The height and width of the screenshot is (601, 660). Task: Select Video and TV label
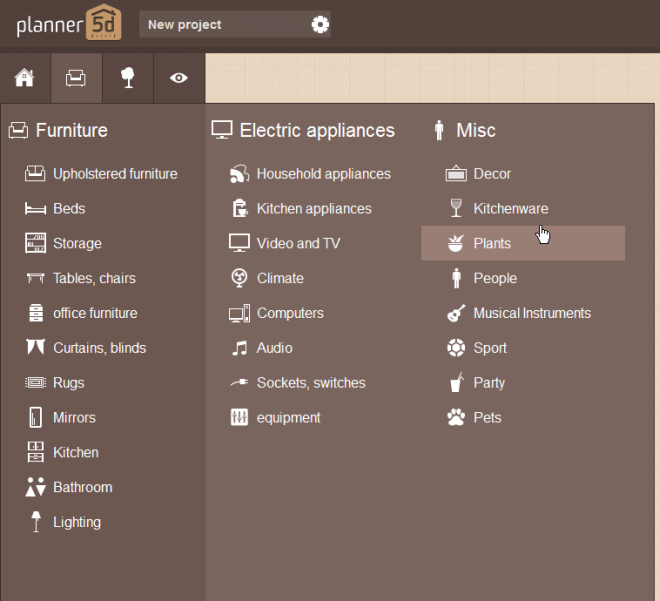pyautogui.click(x=298, y=243)
